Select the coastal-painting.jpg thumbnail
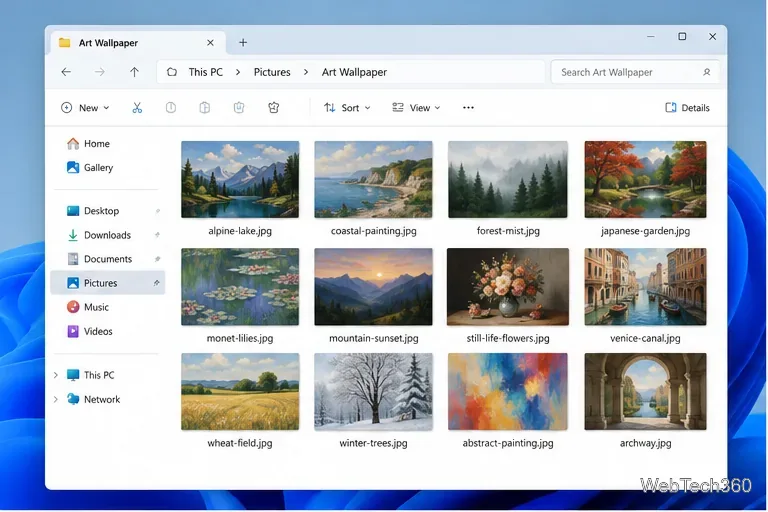 pos(373,179)
